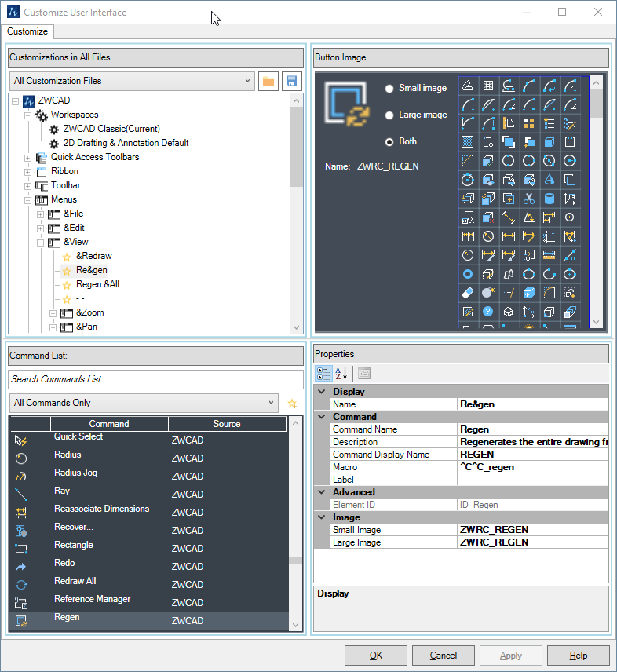
Task: Pick the solid blue 3D box icon
Action: [x=549, y=142]
